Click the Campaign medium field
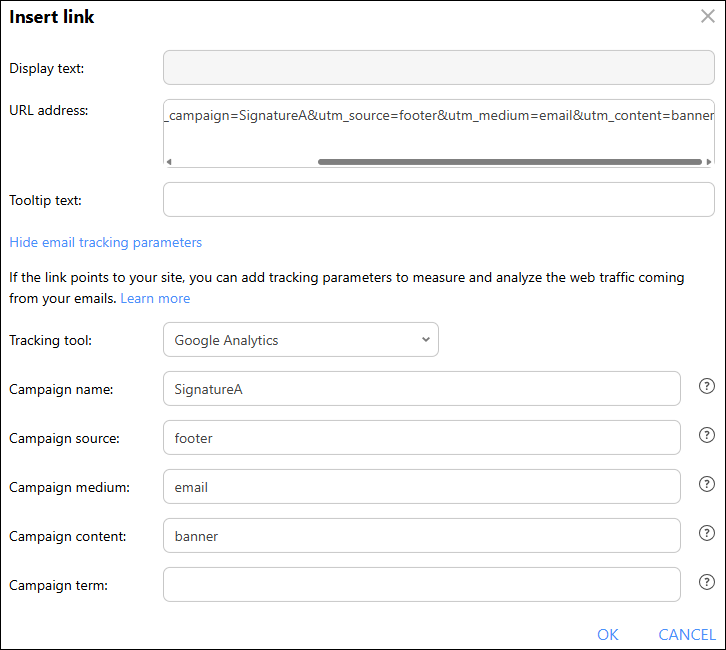726x650 pixels. click(421, 487)
